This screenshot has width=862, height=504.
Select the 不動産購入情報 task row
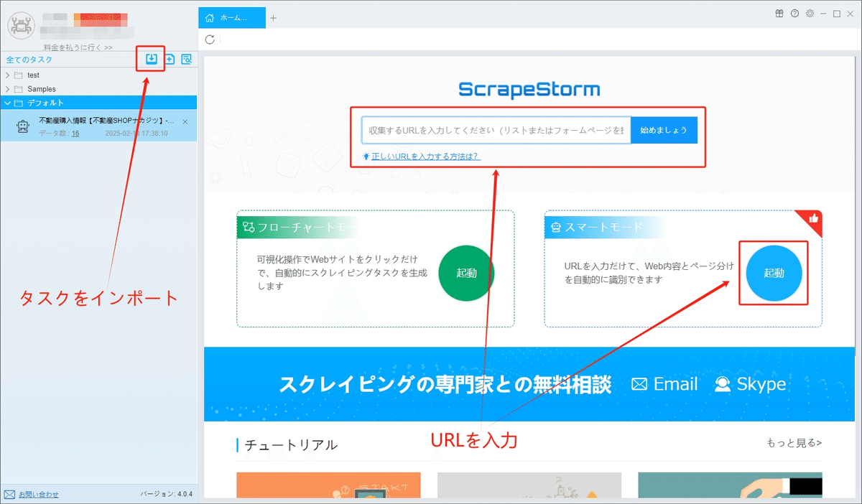pos(98,125)
